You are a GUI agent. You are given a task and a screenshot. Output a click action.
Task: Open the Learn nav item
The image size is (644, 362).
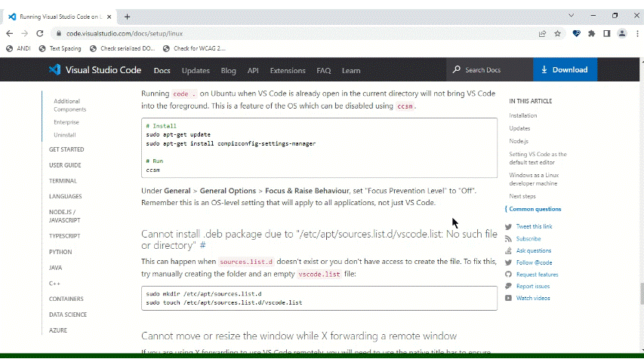point(351,71)
